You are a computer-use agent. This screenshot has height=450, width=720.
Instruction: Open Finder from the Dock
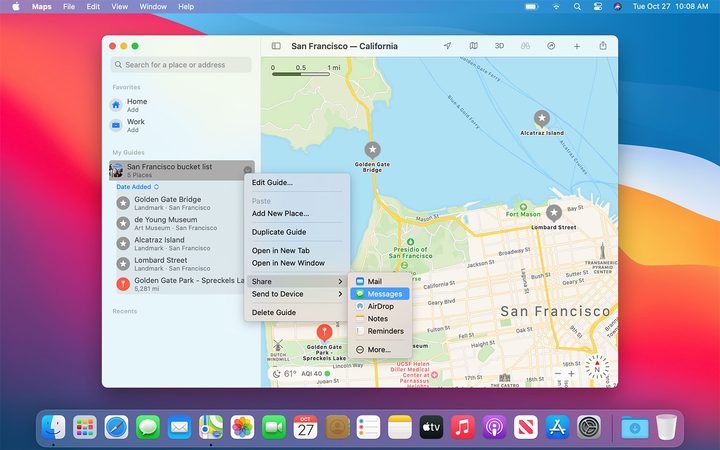(x=53, y=427)
